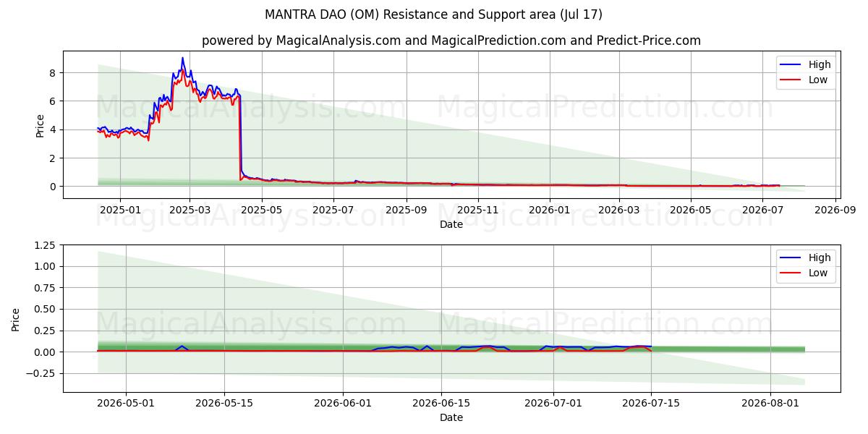Click the '2026-05-01' bottom axis label
The height and width of the screenshot is (434, 868).
(x=126, y=403)
